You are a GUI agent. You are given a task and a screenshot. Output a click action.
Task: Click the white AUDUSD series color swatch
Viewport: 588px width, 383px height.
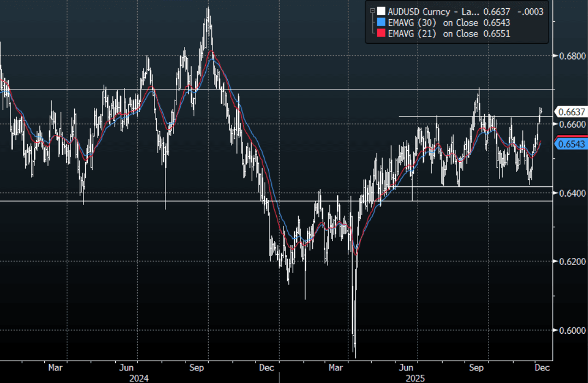(381, 11)
